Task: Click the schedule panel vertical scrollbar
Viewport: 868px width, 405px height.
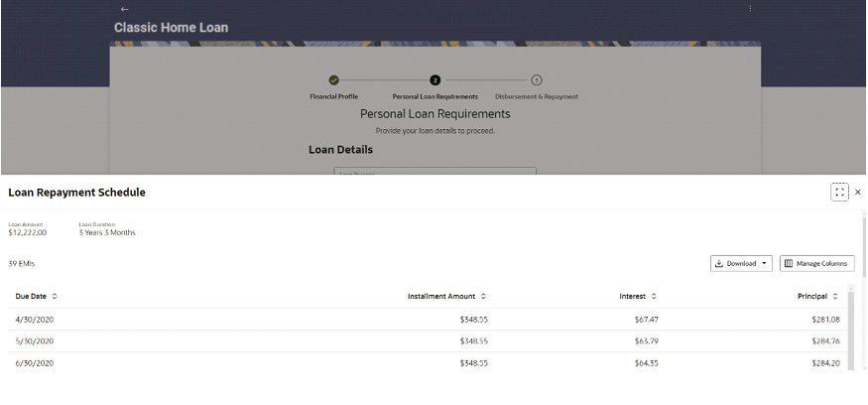Action: point(865,246)
